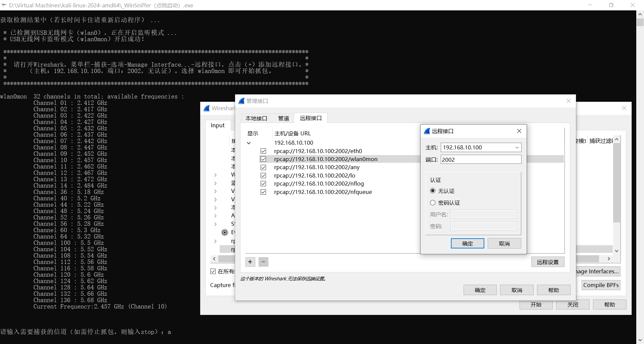Open the 主机 host dropdown list
The width and height of the screenshot is (644, 344).
click(x=517, y=147)
